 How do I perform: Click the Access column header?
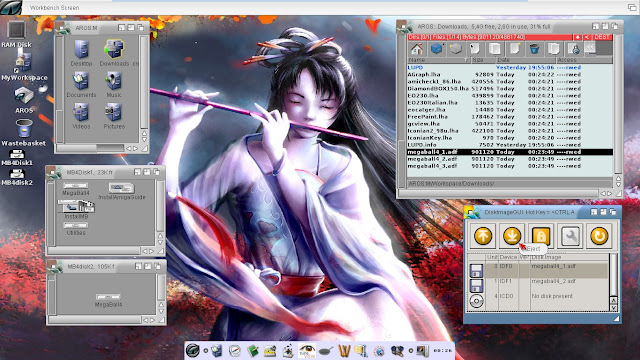(x=583, y=60)
